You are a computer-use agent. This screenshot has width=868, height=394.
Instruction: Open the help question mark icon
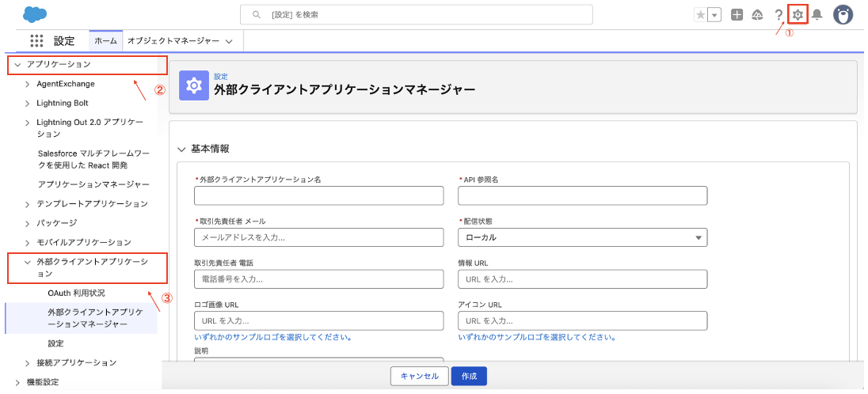coord(779,15)
